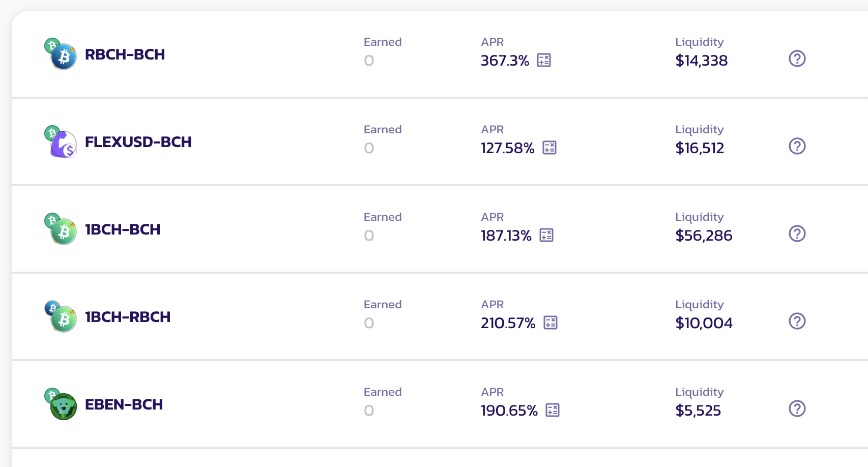Click the 367.3% APR value
This screenshot has height=467, width=868.
505,61
